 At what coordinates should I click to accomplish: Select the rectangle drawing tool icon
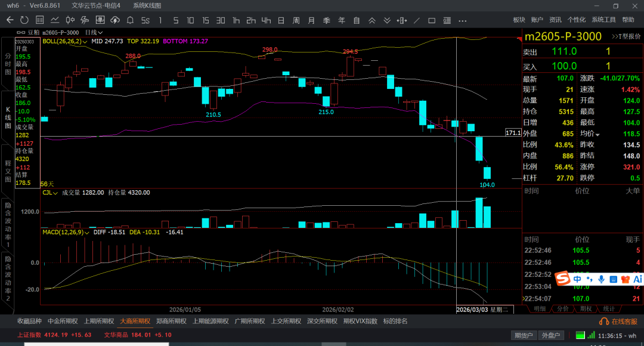pos(432,20)
